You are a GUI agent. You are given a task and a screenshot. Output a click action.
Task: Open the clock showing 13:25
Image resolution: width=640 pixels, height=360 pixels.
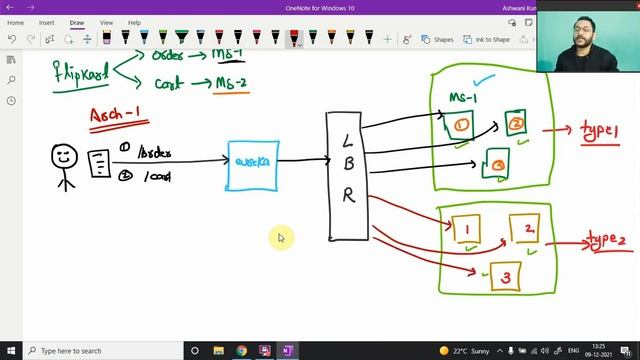tap(598, 351)
